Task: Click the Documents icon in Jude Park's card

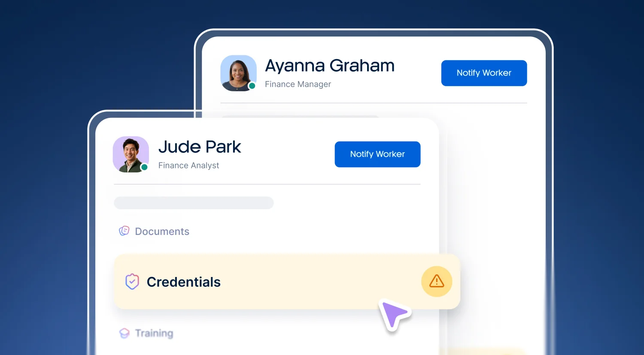Action: 124,231
